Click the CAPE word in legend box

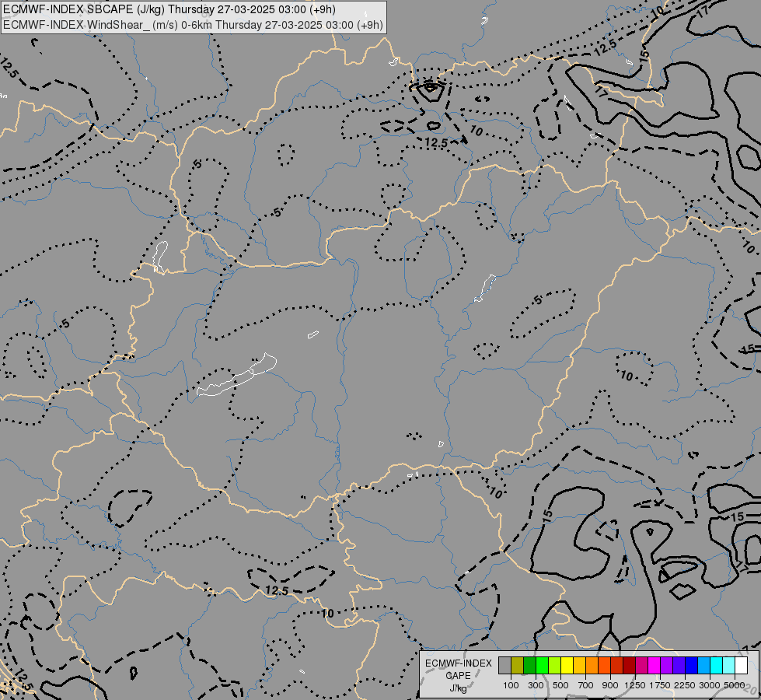pos(458,676)
